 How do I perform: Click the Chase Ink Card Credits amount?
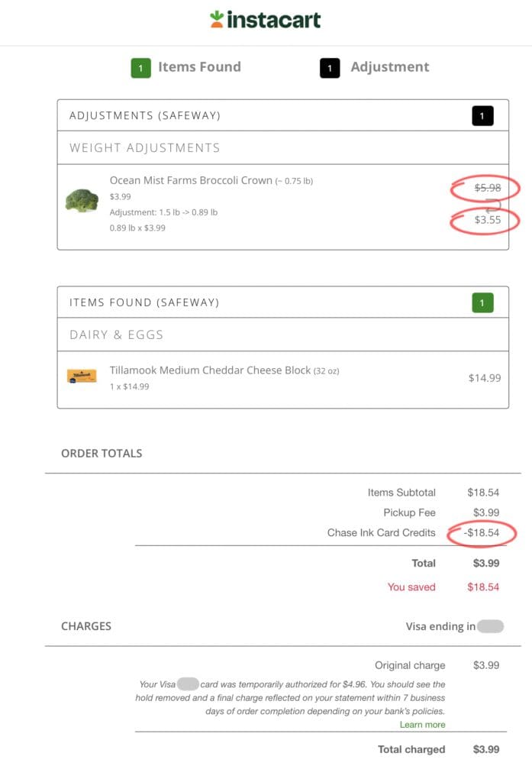tap(481, 533)
